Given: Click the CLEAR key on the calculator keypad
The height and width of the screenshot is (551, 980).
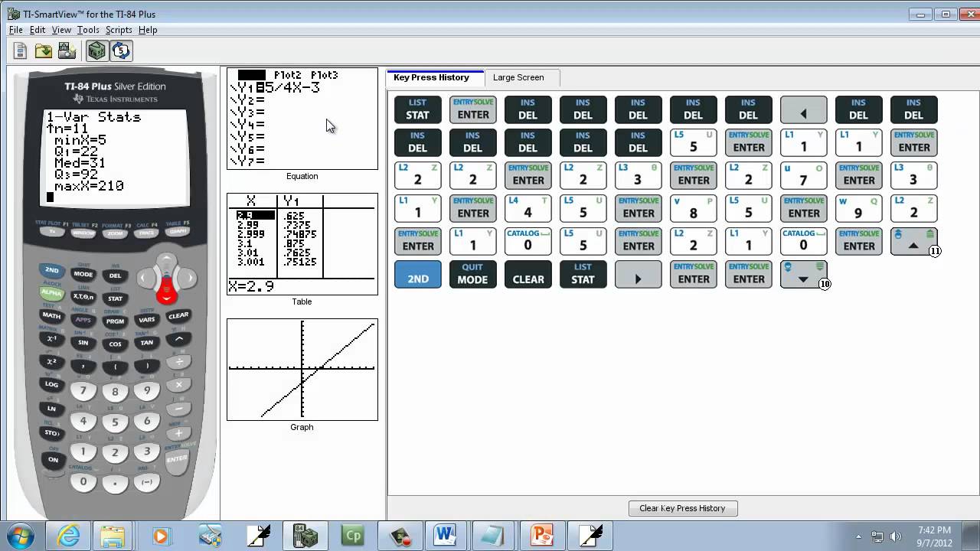Looking at the screenshot, I should (x=178, y=315).
